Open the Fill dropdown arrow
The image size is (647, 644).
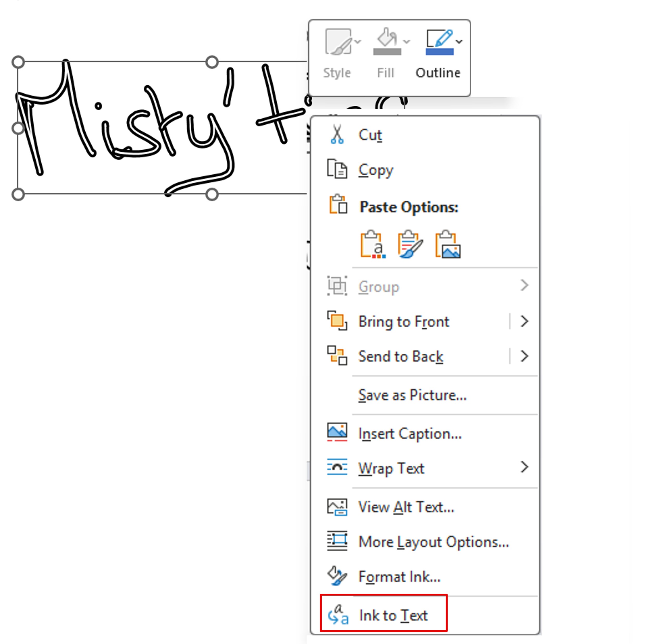coord(407,42)
